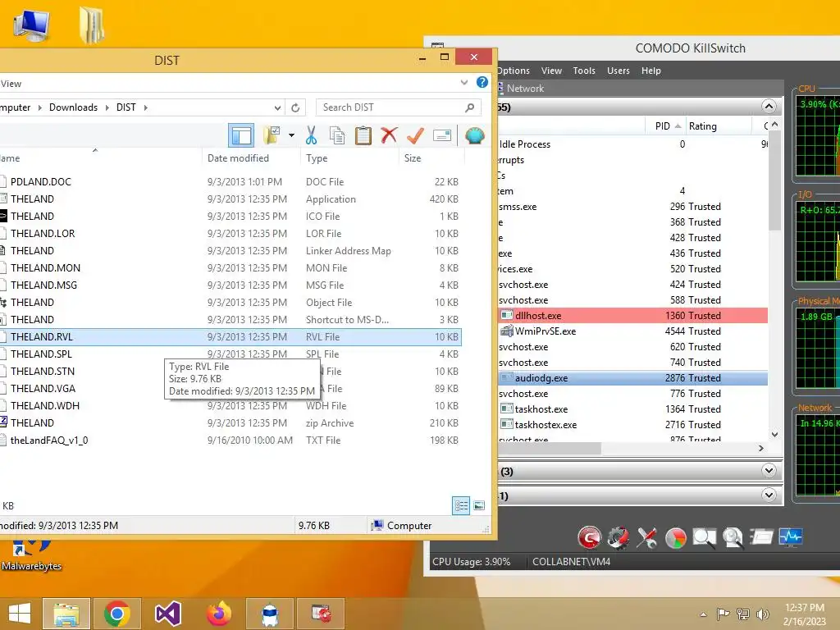Screen dimensions: 840x630
Task: Select audiodg.exe process row
Action: 632,377
